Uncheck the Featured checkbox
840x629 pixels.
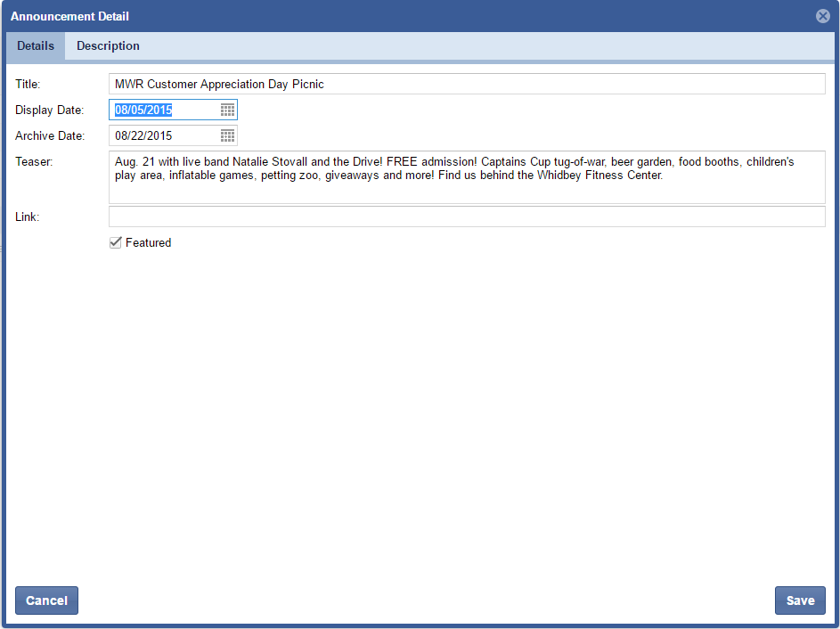click(115, 242)
